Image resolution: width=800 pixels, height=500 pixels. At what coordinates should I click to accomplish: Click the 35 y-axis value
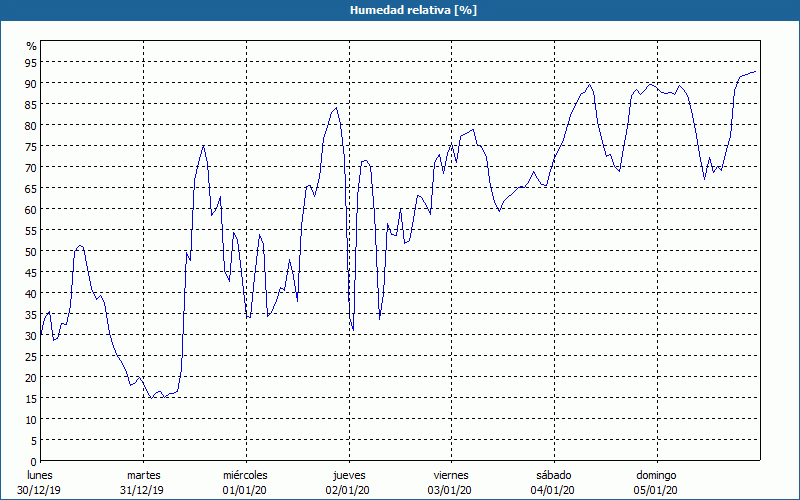pyautogui.click(x=31, y=315)
